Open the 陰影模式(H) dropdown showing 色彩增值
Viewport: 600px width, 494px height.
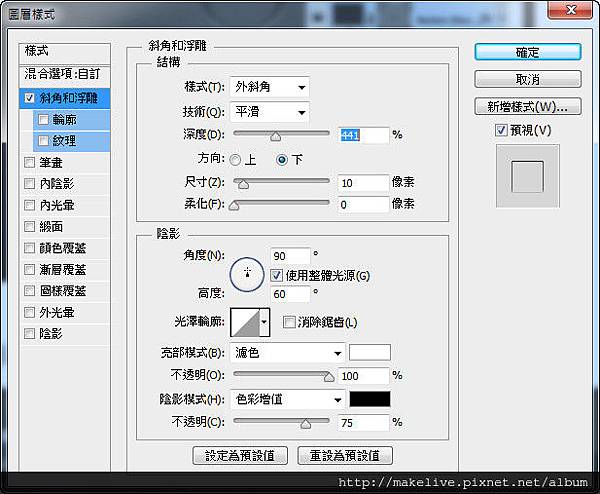pos(288,400)
